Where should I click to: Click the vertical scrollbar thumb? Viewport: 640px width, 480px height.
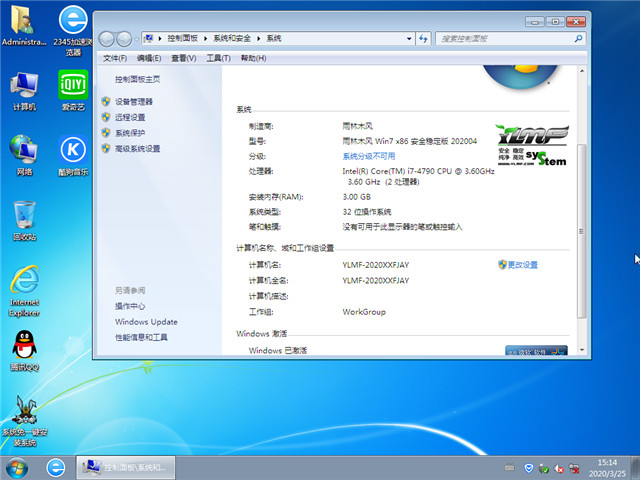coord(582,231)
